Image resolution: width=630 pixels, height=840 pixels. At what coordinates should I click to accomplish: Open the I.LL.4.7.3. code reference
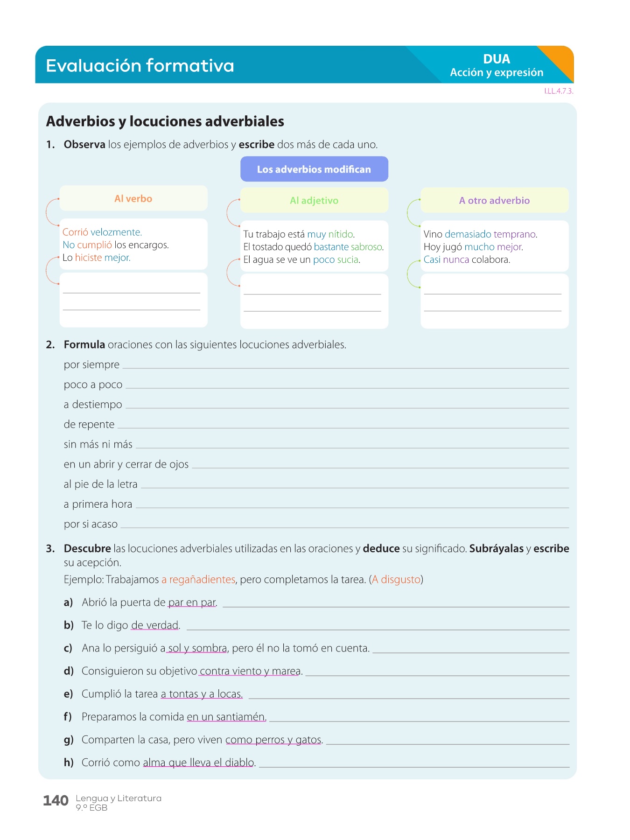point(558,91)
